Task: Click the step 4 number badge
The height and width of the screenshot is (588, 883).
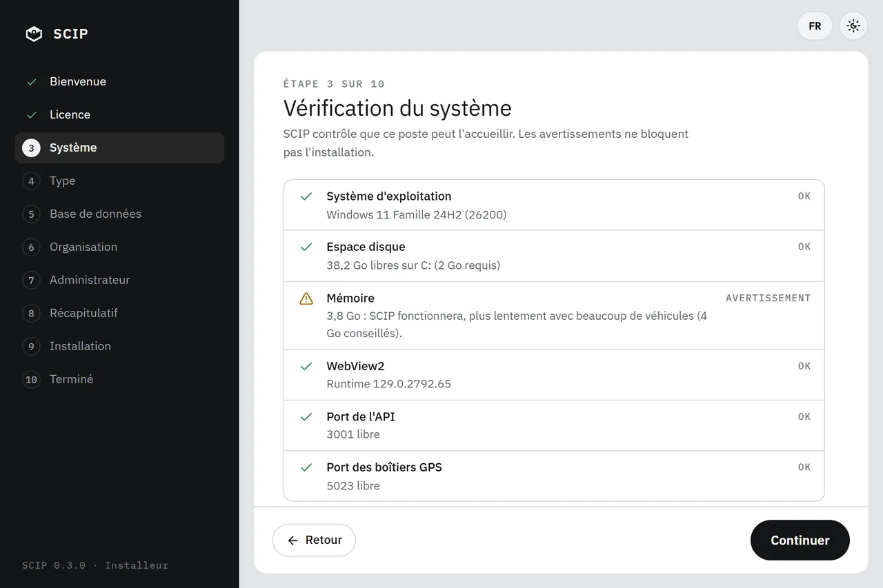Action: 31,181
